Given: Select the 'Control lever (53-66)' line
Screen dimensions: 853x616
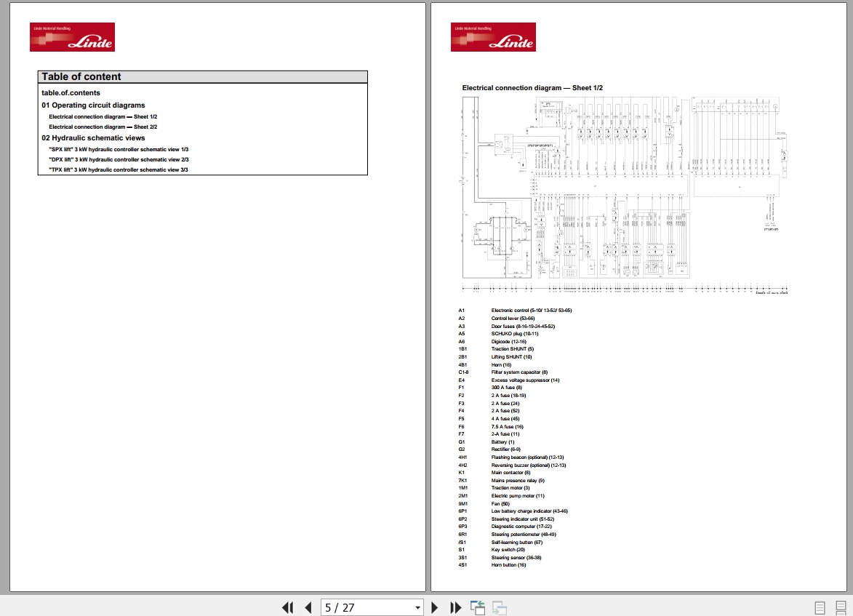Looking at the screenshot, I should (513, 319).
